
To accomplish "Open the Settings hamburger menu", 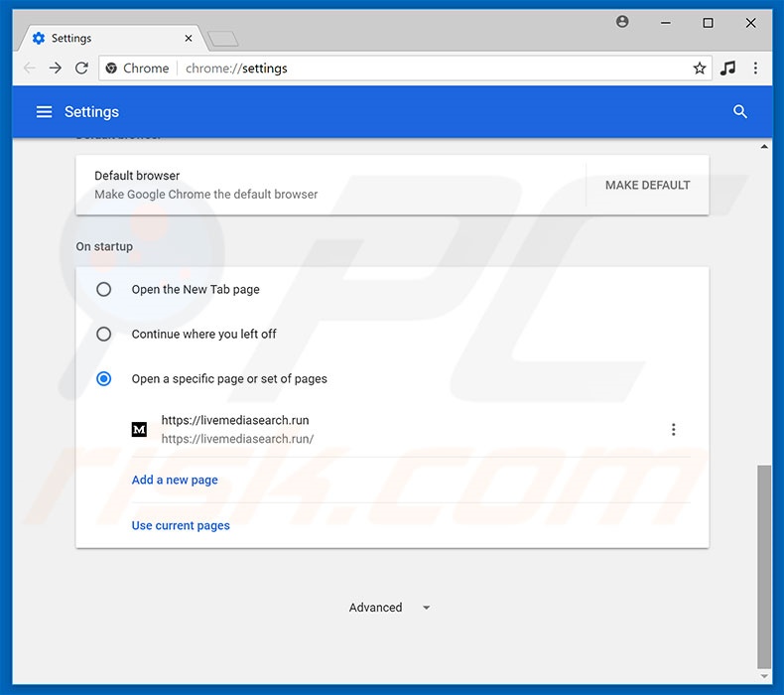I will pyautogui.click(x=44, y=111).
